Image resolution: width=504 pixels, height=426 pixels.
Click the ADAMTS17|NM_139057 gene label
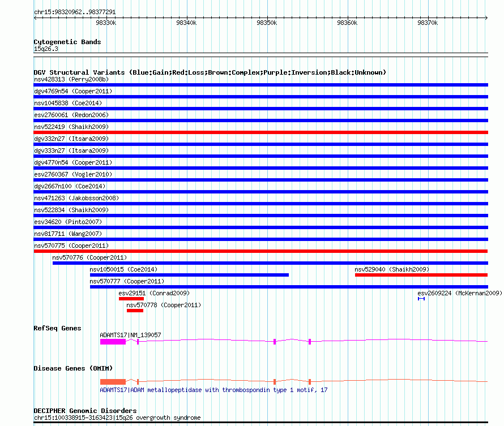[x=130, y=335]
